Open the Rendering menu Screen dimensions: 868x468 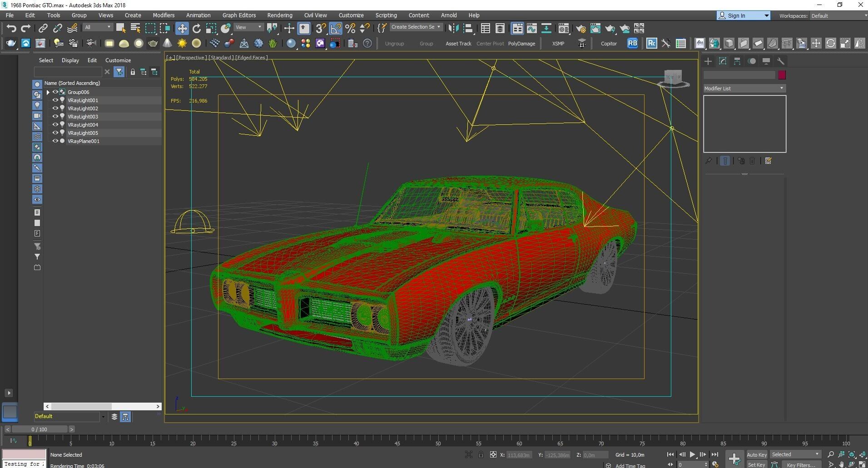(x=279, y=15)
